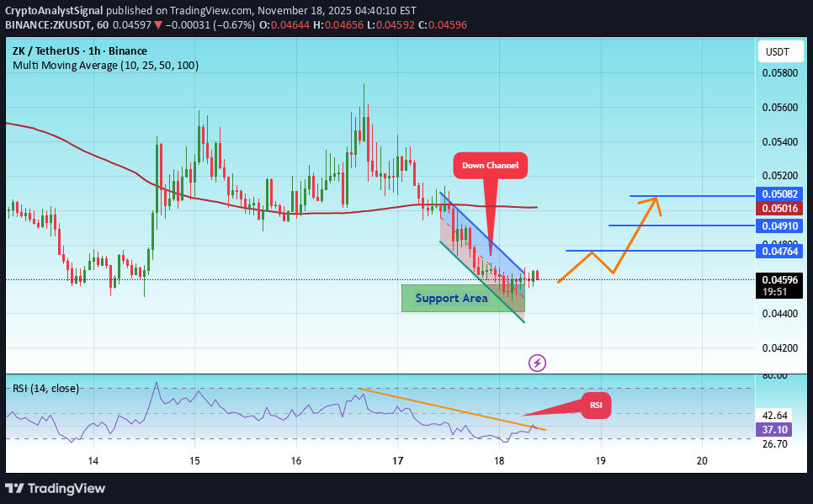Image resolution: width=813 pixels, height=504 pixels.
Task: Click the purple 37.10 RSI value marker
Action: (773, 429)
